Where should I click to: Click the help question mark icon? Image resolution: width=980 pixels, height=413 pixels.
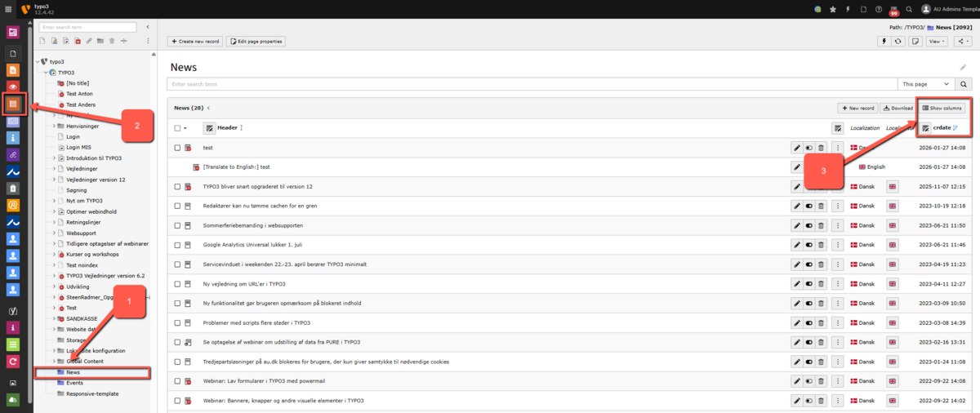(x=878, y=10)
